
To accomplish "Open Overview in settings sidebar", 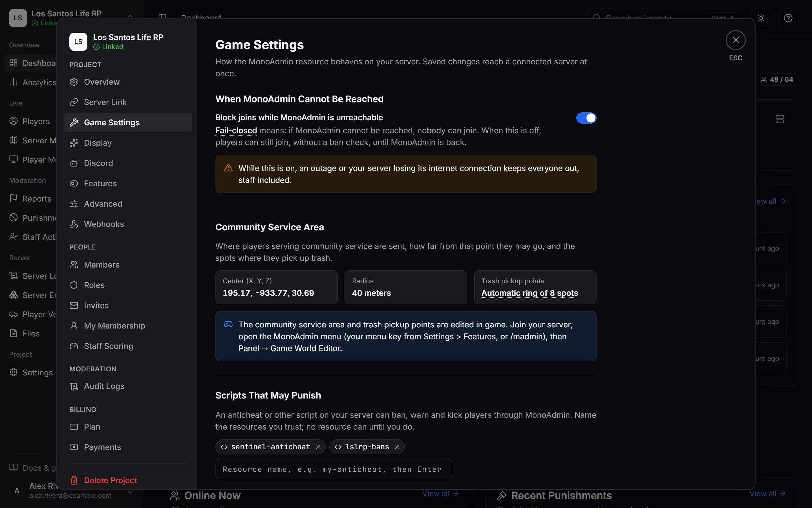I will pos(127,82).
